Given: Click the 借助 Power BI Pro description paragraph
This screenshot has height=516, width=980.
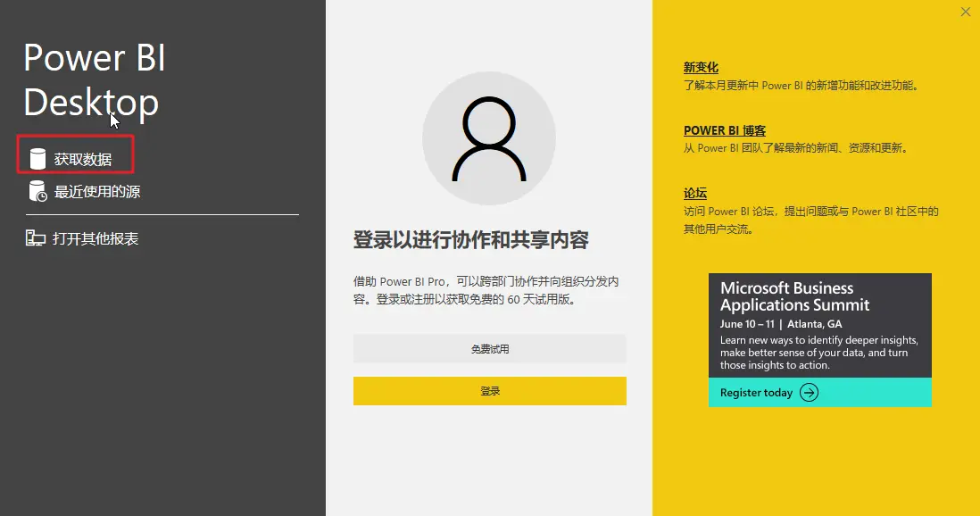Looking at the screenshot, I should (486, 290).
